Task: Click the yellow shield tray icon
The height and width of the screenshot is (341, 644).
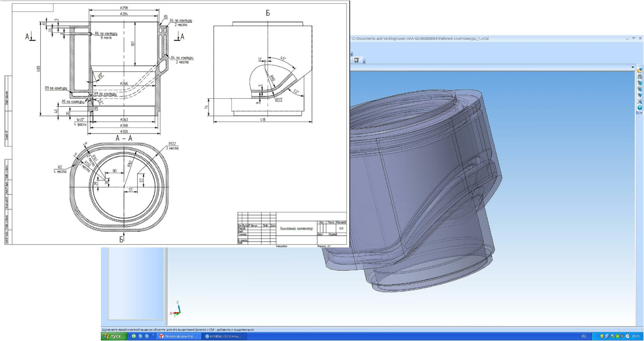Action: pos(602,336)
